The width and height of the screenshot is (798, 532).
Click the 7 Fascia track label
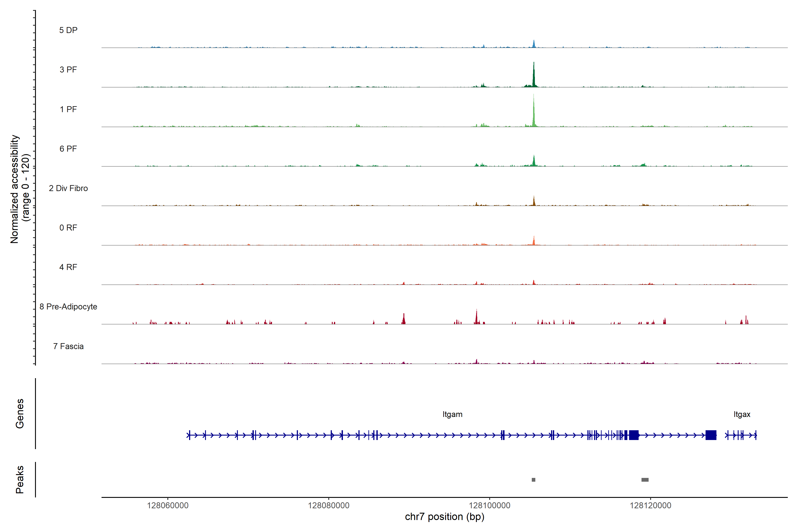pyautogui.click(x=68, y=346)
